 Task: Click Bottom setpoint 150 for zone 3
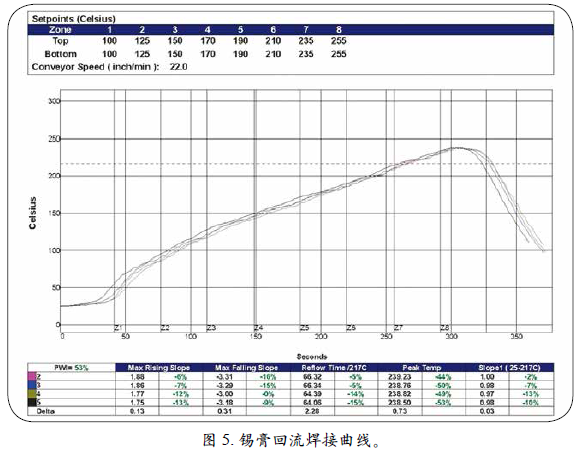tap(175, 54)
